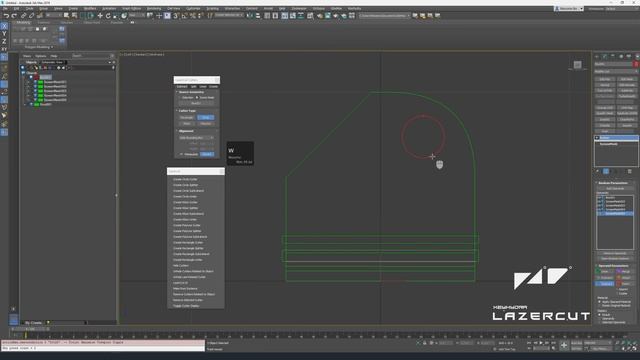The image size is (640, 360).
Task: Click the Open Boolean Explorer button
Action: tap(615, 258)
